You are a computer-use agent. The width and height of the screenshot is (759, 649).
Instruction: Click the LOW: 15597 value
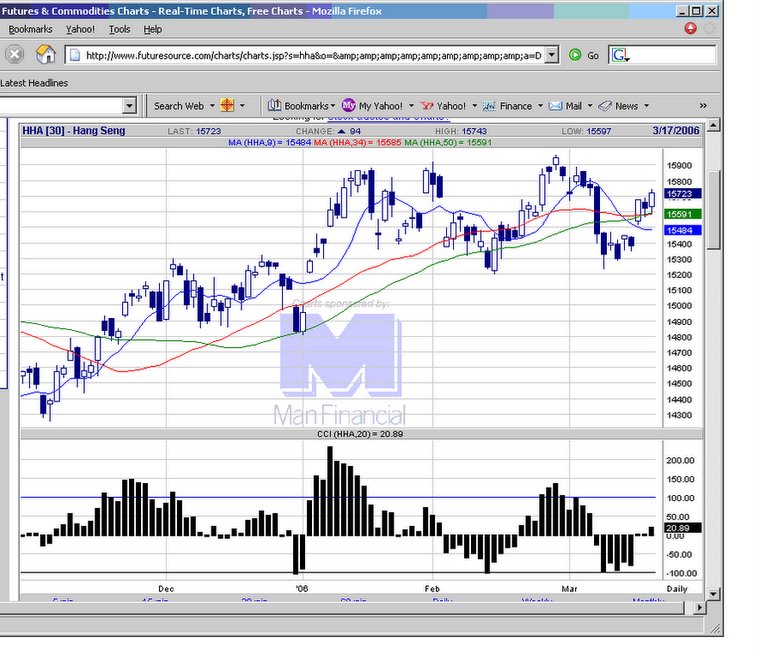pyautogui.click(x=586, y=131)
